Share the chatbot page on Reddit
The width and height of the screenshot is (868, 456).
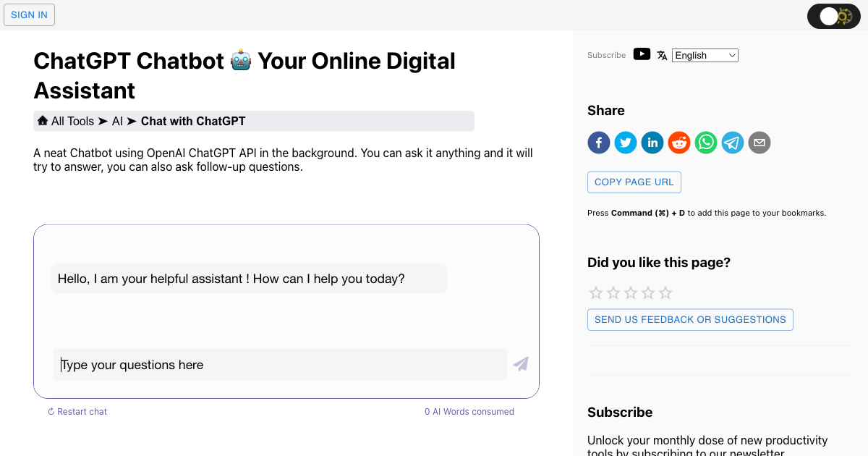(x=678, y=143)
